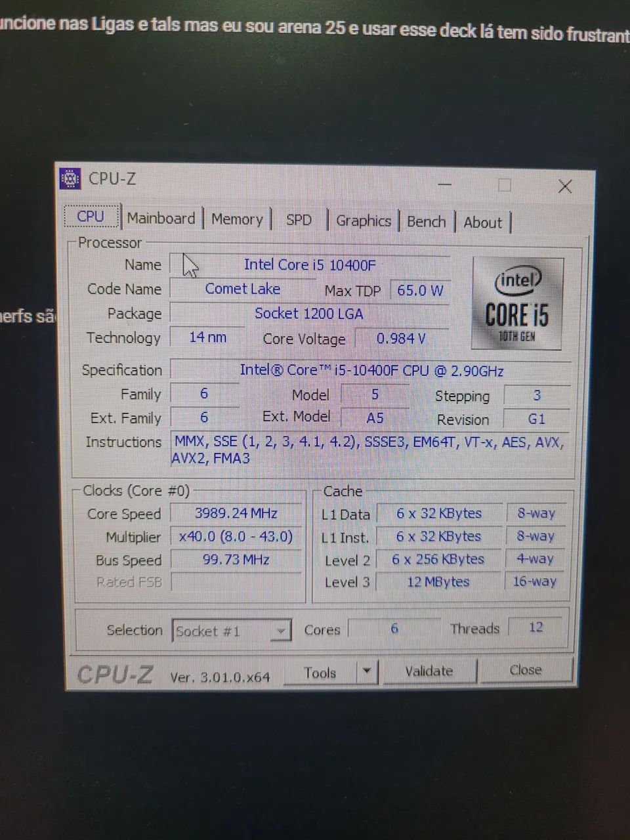Click the Bus Speed value 99.73 MHz

(236, 559)
